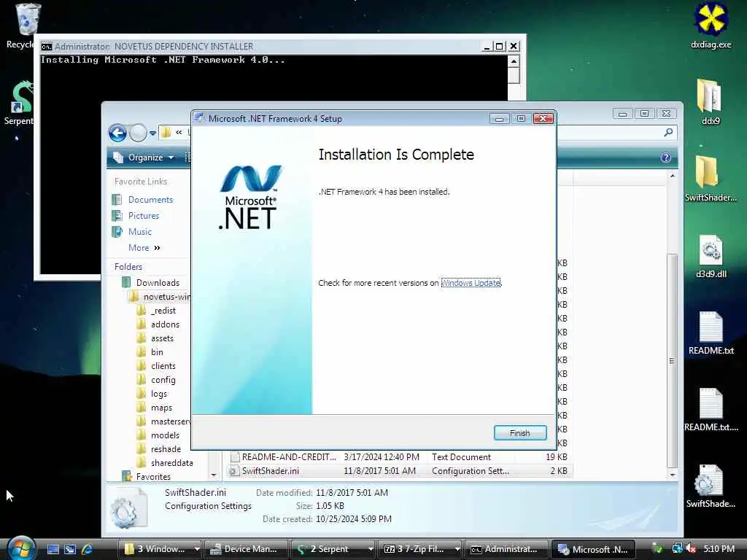The image size is (747, 560).
Task: Select the assets folder in tree
Action: coord(155,338)
